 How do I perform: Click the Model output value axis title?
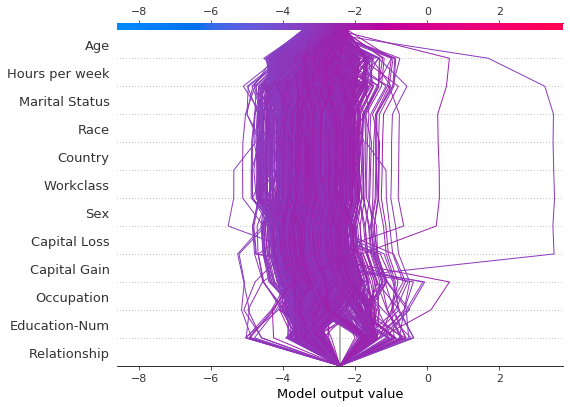[x=340, y=394]
